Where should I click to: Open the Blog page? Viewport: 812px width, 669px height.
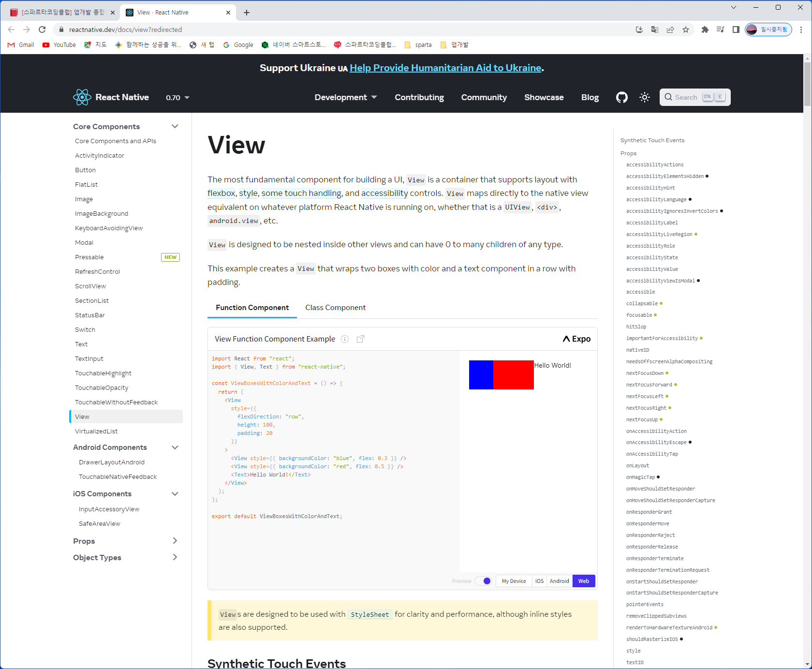click(590, 97)
